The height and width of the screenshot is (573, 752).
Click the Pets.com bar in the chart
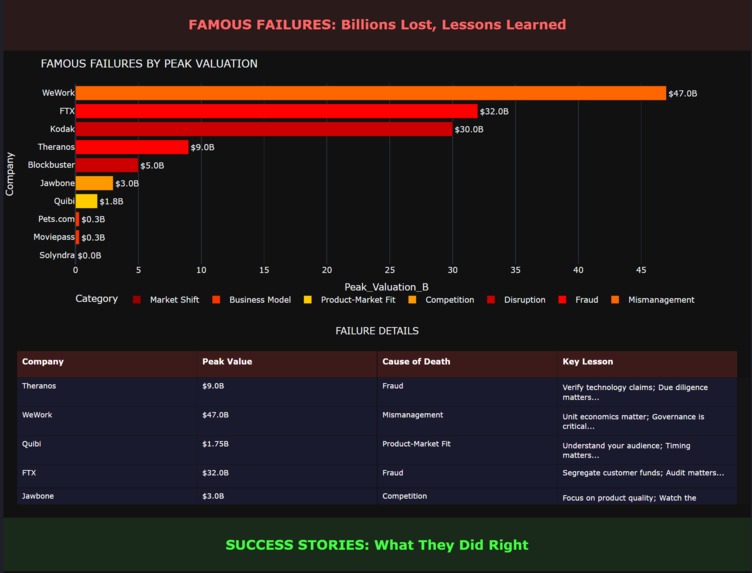77,219
